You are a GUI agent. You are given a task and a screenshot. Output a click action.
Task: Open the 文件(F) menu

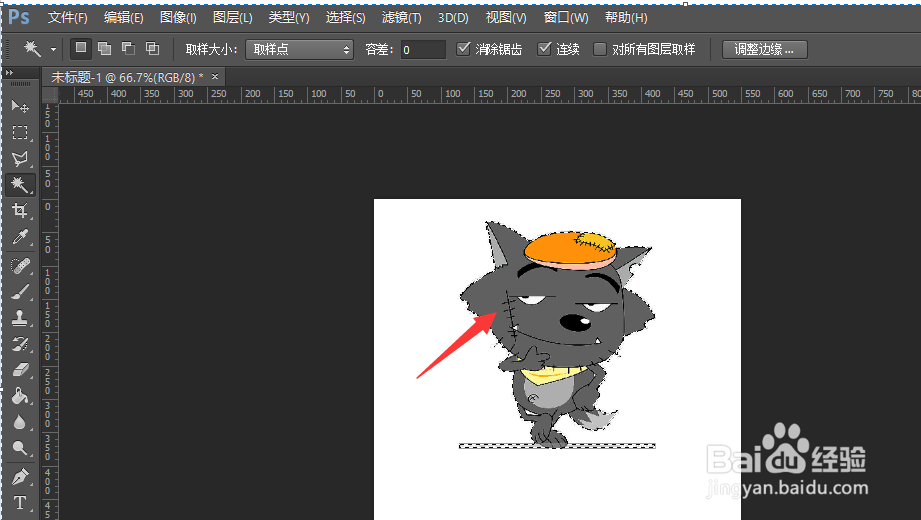tap(68, 18)
